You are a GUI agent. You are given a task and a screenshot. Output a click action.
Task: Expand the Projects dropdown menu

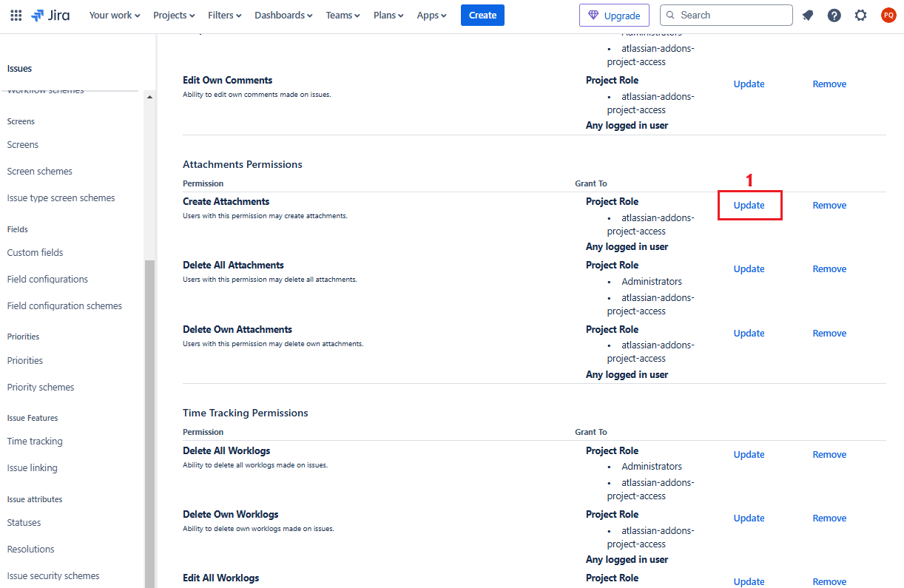tap(174, 15)
